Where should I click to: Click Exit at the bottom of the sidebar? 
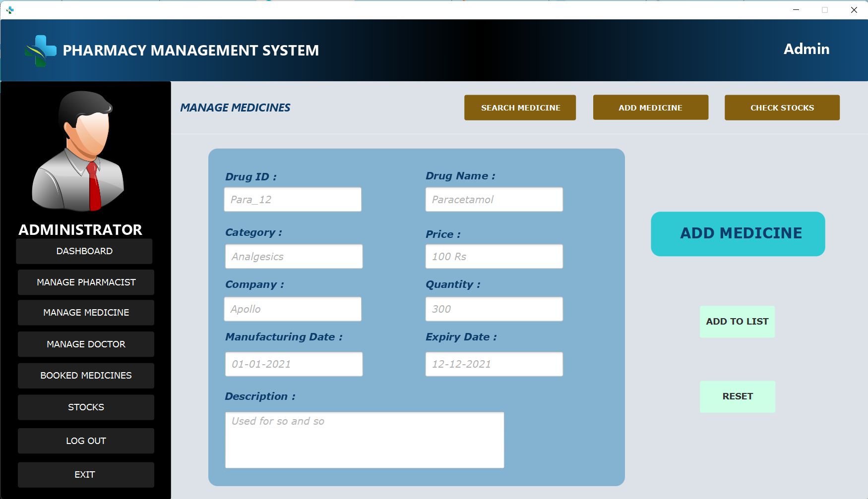(85, 474)
